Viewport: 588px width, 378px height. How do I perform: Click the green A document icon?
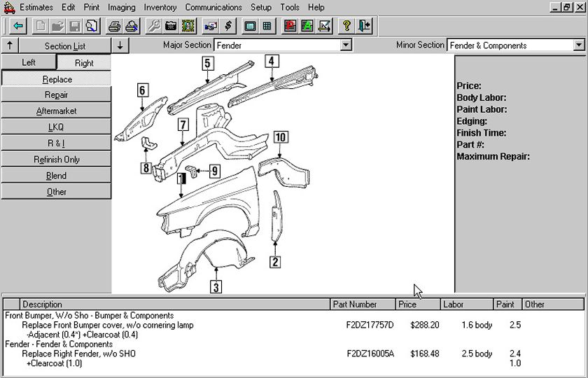[x=307, y=26]
